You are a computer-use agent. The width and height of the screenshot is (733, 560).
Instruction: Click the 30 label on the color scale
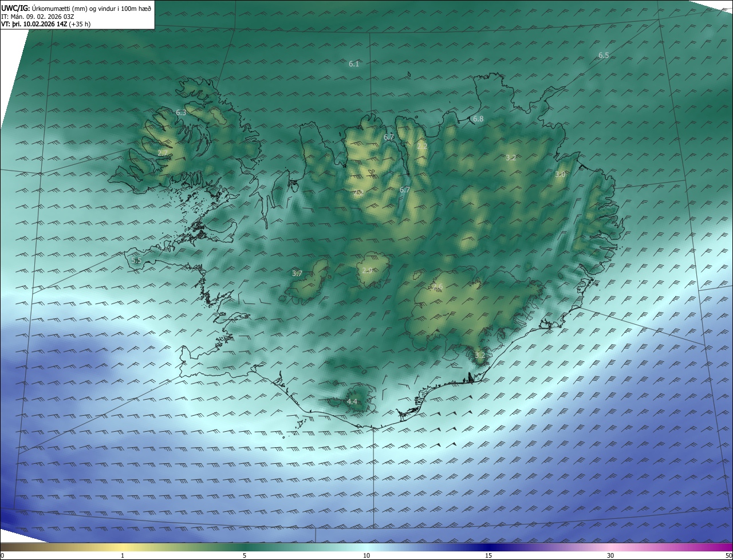click(610, 555)
